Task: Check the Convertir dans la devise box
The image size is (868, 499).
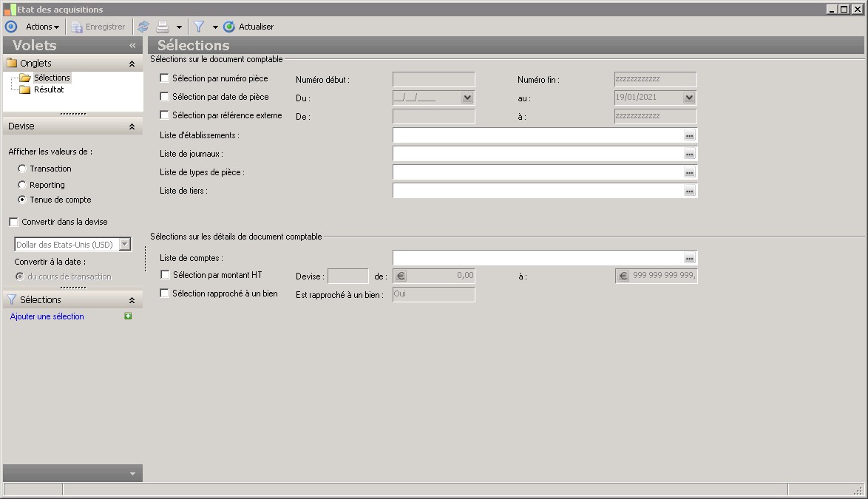Action: click(x=13, y=222)
